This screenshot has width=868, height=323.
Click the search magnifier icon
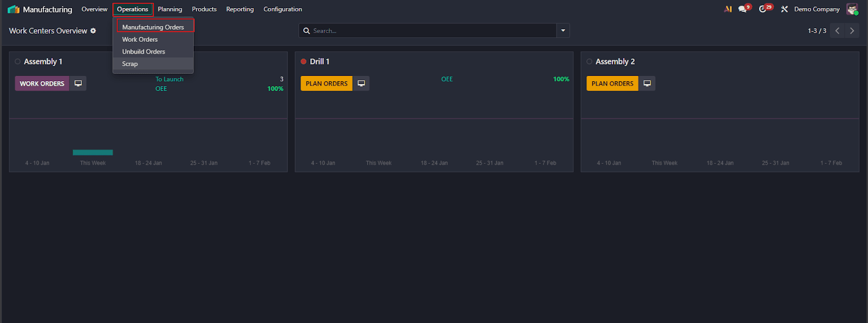point(307,31)
